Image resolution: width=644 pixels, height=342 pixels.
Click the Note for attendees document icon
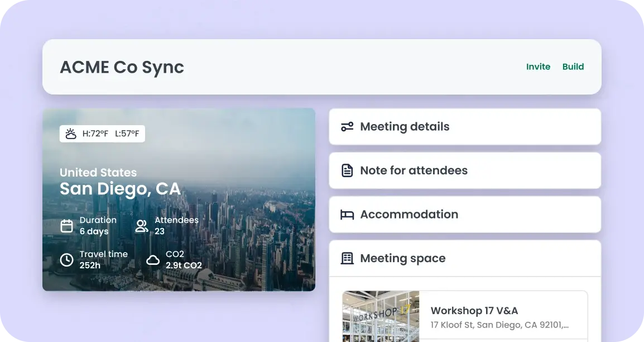[x=347, y=170]
